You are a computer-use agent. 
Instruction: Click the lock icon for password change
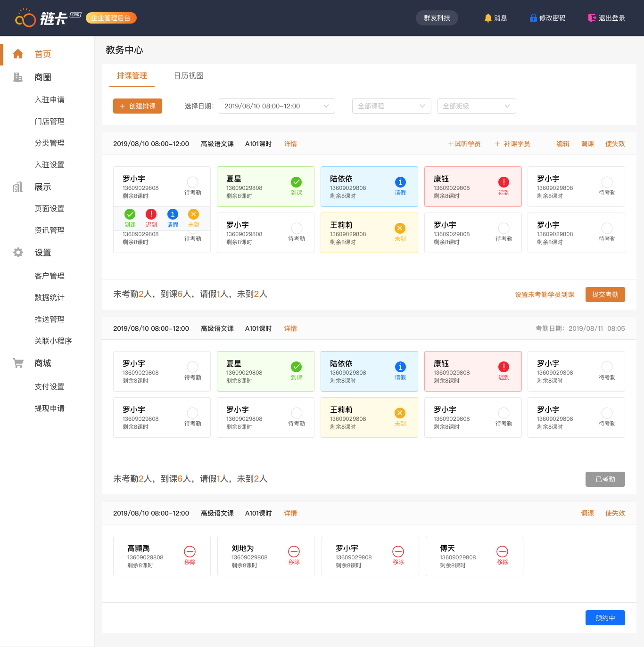click(533, 18)
